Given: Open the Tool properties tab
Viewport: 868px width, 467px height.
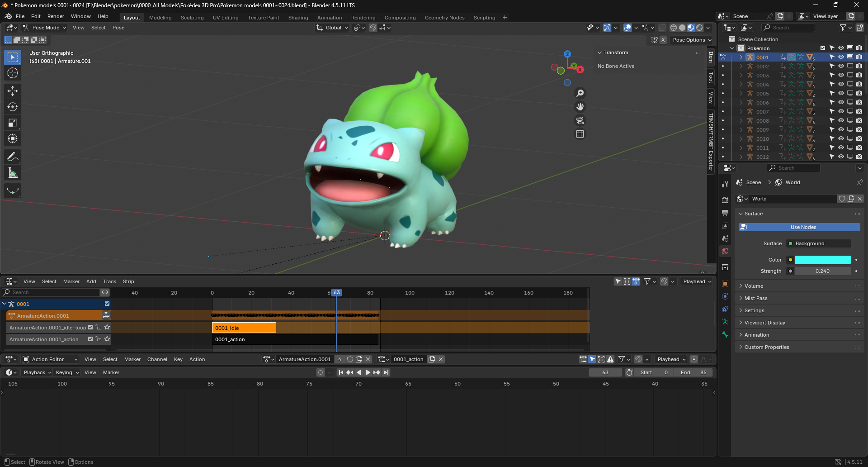Looking at the screenshot, I should tap(725, 184).
